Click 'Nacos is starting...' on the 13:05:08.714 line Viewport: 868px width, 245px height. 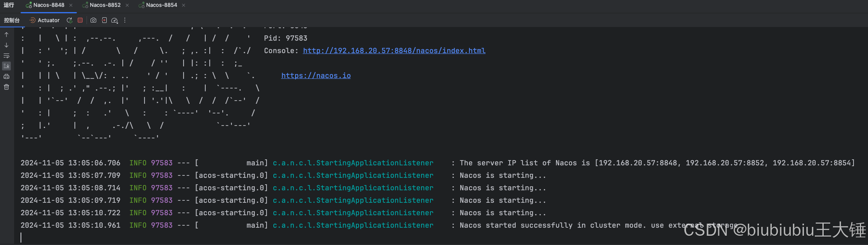tap(503, 188)
